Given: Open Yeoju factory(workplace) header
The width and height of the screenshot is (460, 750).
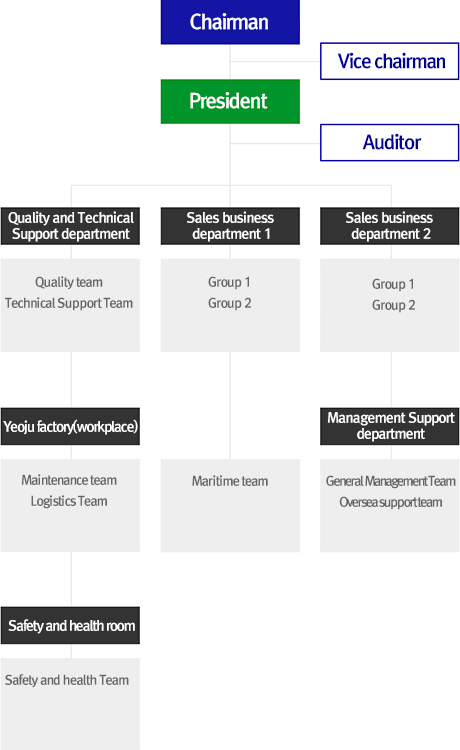Looking at the screenshot, I should pyautogui.click(x=70, y=426).
